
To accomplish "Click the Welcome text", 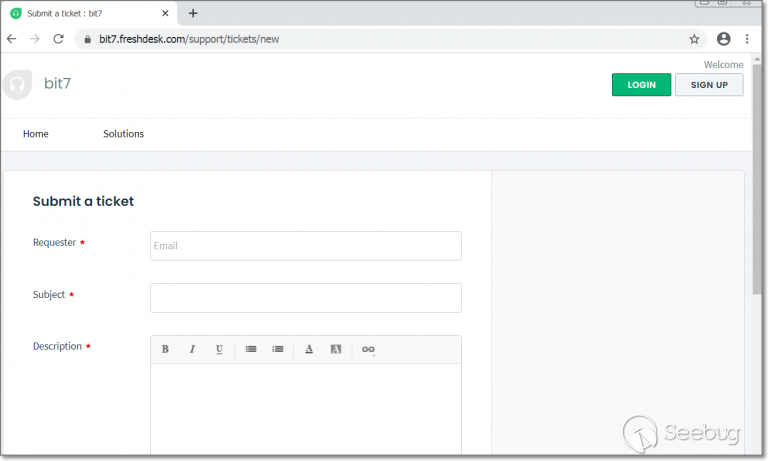I will 723,64.
